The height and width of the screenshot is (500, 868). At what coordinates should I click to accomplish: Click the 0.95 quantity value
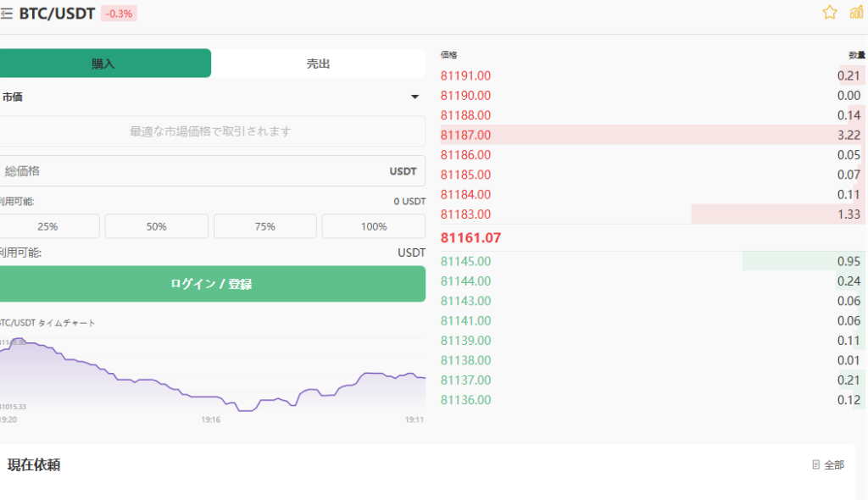(849, 261)
